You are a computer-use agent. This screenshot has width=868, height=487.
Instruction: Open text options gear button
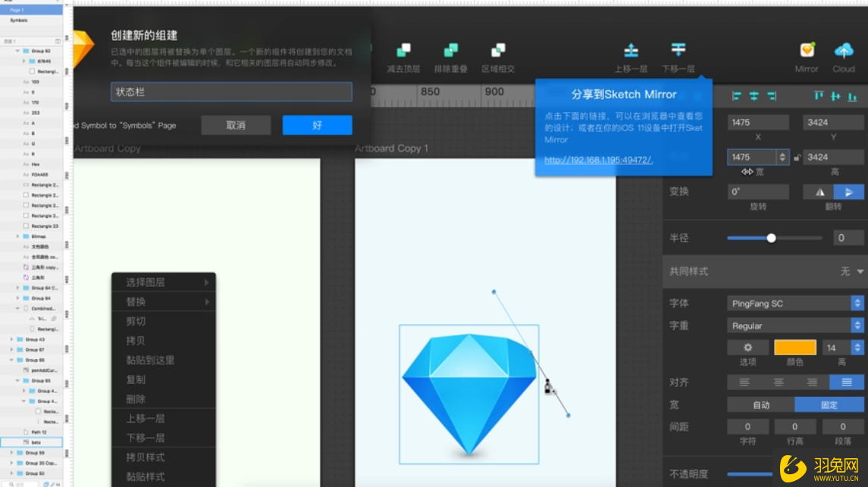tap(748, 348)
